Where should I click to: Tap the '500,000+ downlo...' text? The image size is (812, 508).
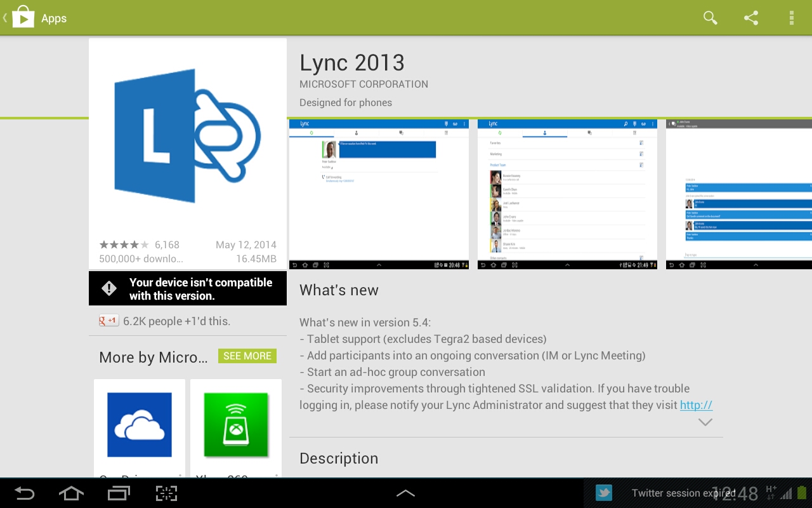click(141, 259)
